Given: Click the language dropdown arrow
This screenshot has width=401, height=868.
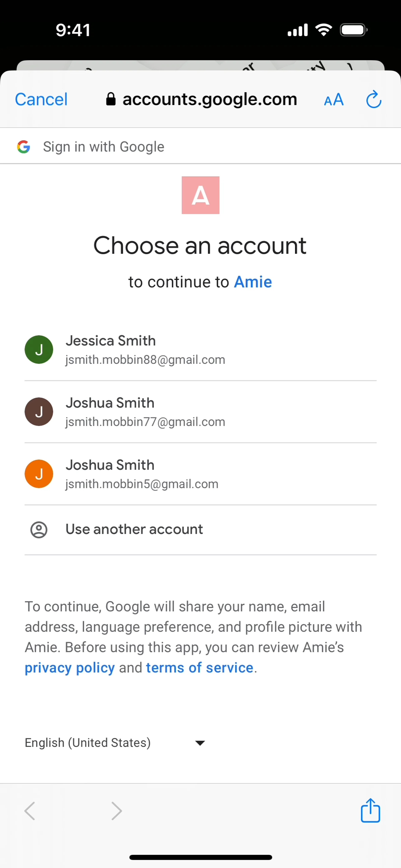Looking at the screenshot, I should click(200, 743).
